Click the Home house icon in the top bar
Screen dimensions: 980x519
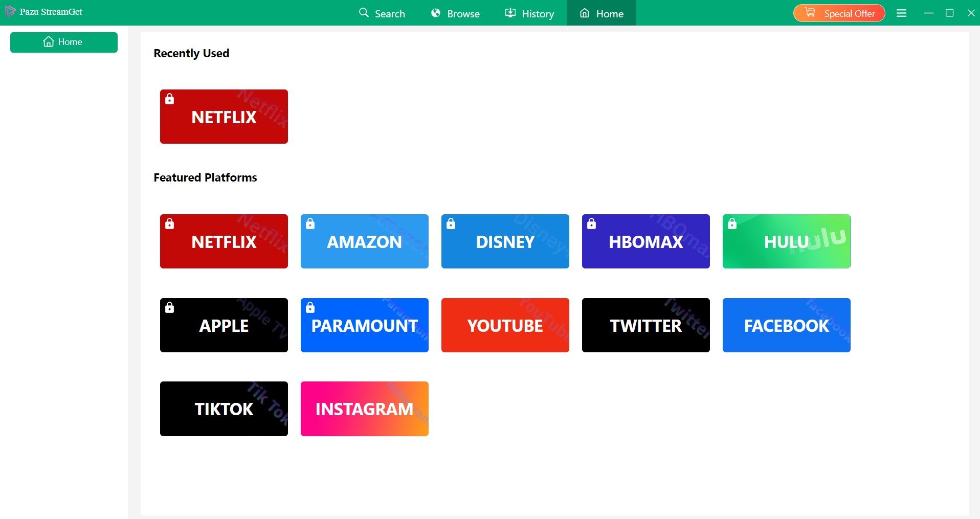click(585, 13)
